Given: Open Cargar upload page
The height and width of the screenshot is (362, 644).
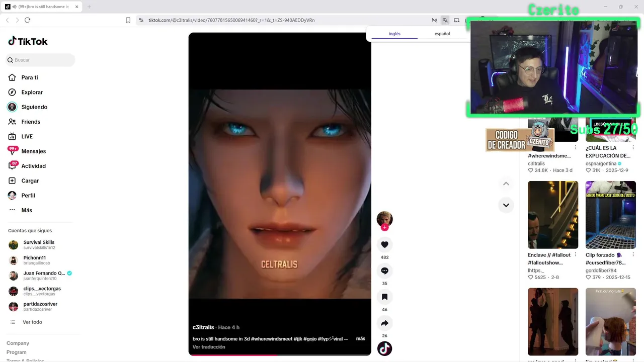Looking at the screenshot, I should coord(24,181).
